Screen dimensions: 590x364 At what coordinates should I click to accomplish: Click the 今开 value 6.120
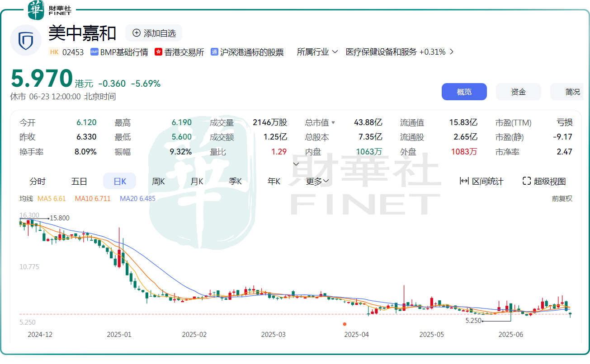[x=86, y=122]
